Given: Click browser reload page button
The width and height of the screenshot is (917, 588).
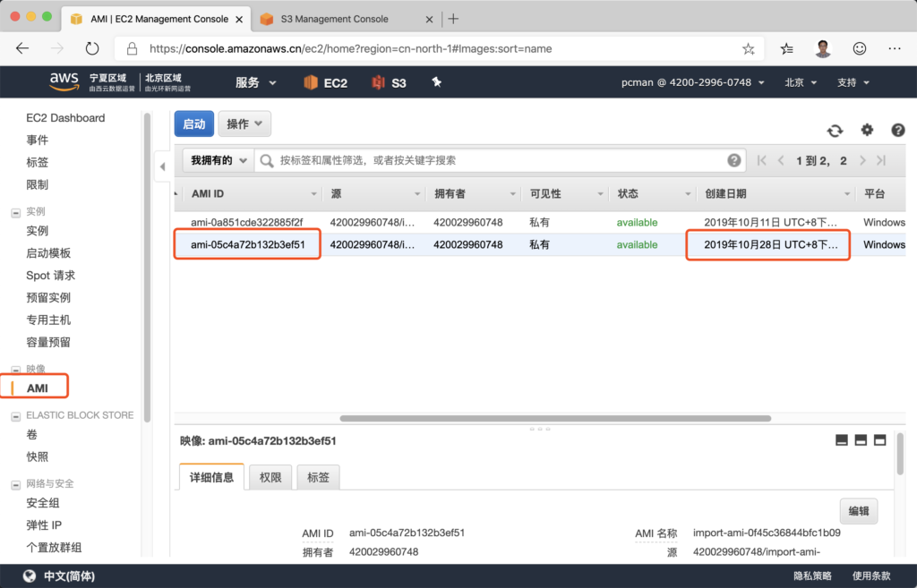Looking at the screenshot, I should tap(92, 48).
